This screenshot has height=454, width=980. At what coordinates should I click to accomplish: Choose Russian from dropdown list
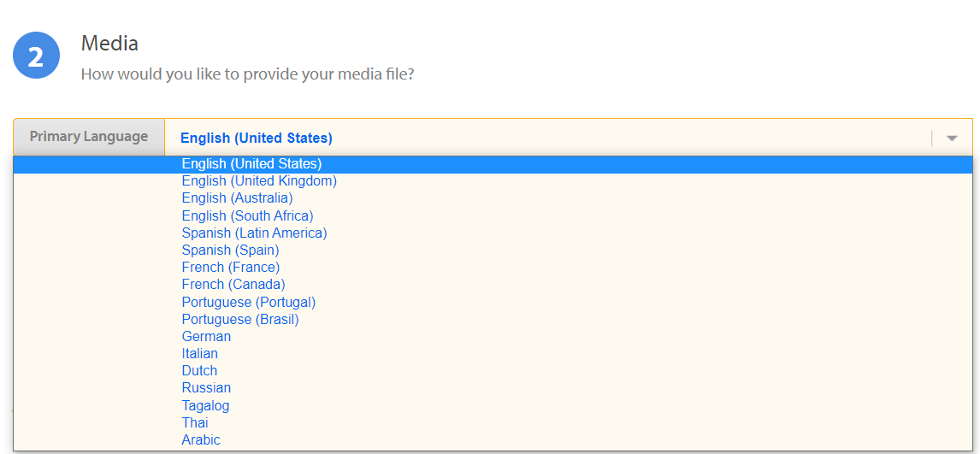[x=493, y=388]
